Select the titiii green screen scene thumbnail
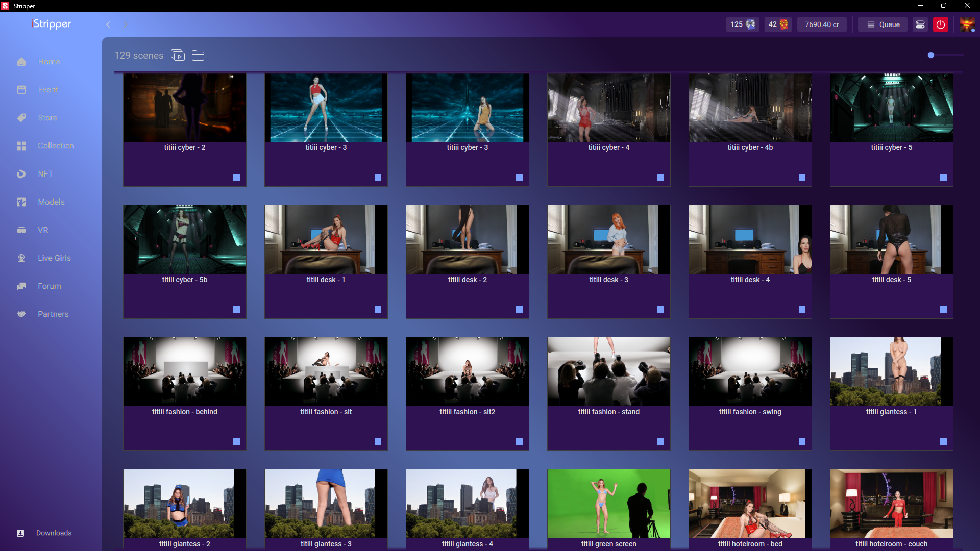Viewport: 980px width, 551px height. (x=608, y=504)
